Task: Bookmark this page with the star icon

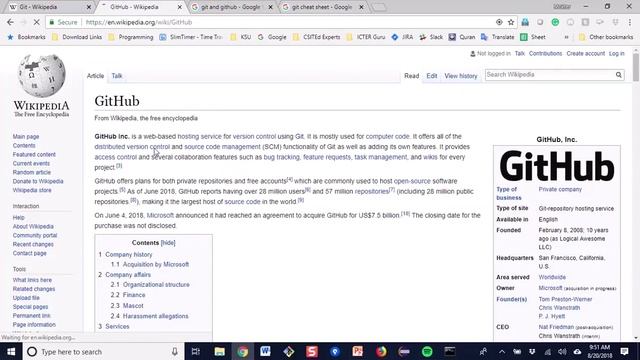Action: coord(511,22)
